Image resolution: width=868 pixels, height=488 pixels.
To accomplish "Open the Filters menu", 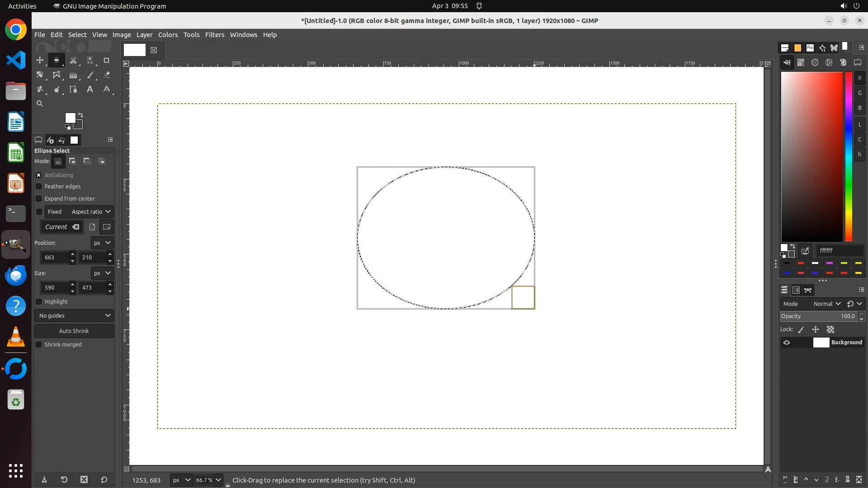I will tap(214, 35).
